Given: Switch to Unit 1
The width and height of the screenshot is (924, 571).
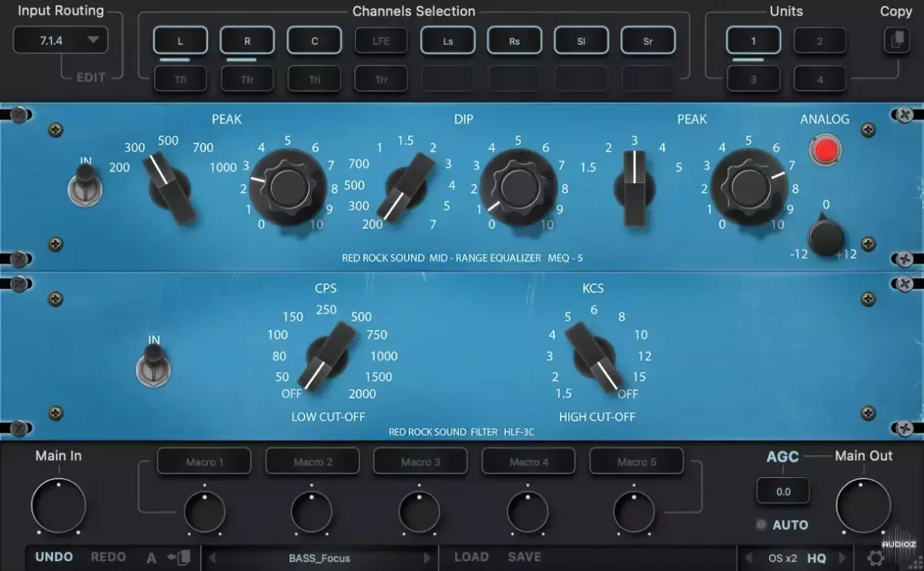Looking at the screenshot, I should pyautogui.click(x=754, y=41).
